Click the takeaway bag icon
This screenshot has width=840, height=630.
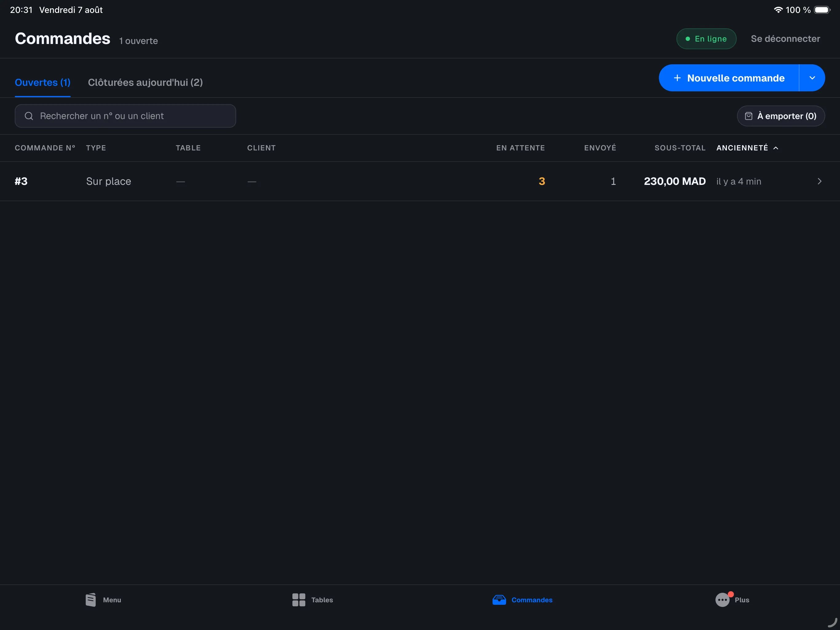(x=748, y=116)
